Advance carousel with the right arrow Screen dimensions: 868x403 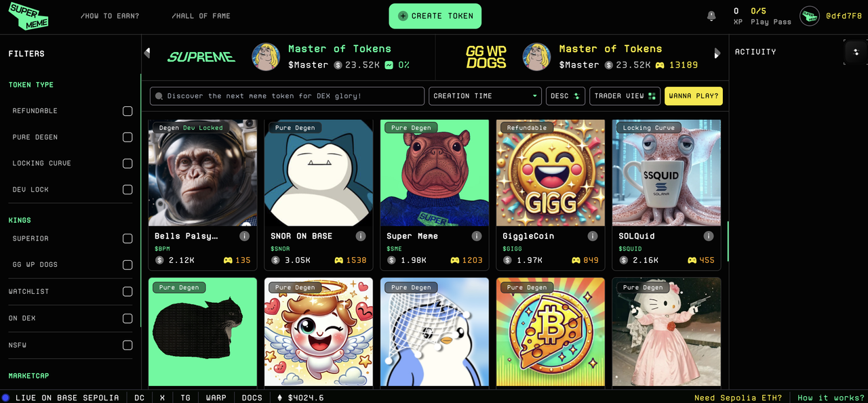[x=717, y=53]
